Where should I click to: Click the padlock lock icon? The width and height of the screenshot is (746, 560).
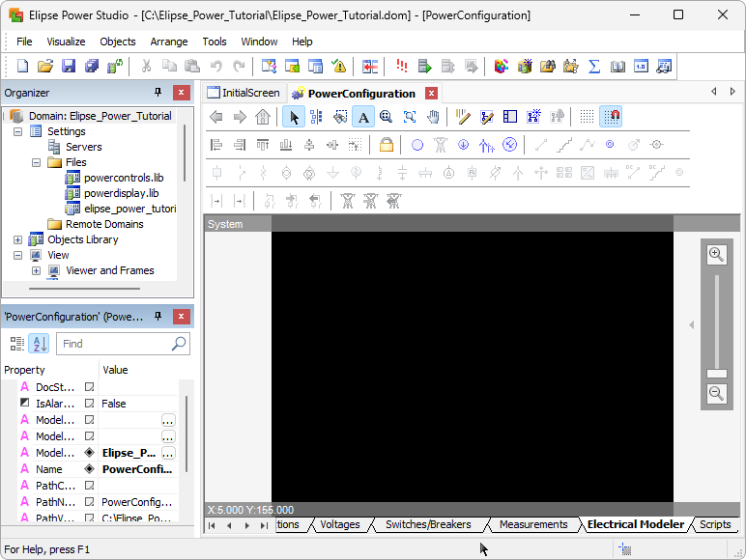387,145
